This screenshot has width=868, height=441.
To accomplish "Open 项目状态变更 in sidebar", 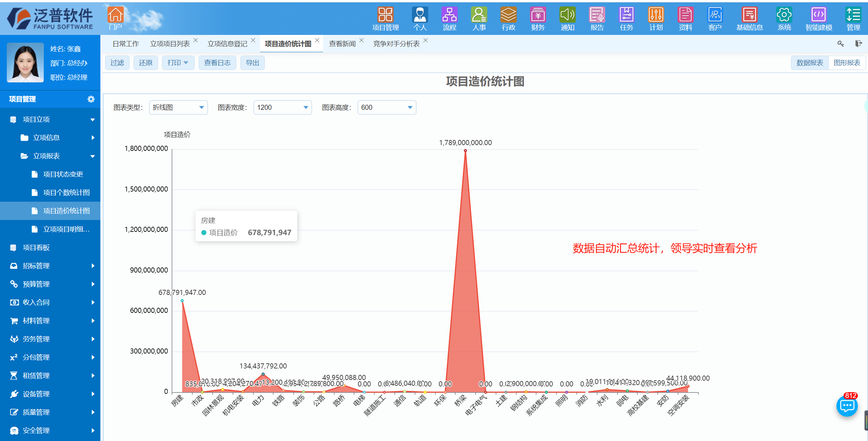I will pyautogui.click(x=50, y=174).
